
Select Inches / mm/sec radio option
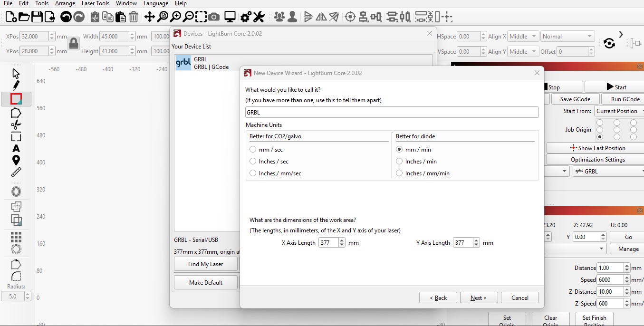coord(253,173)
